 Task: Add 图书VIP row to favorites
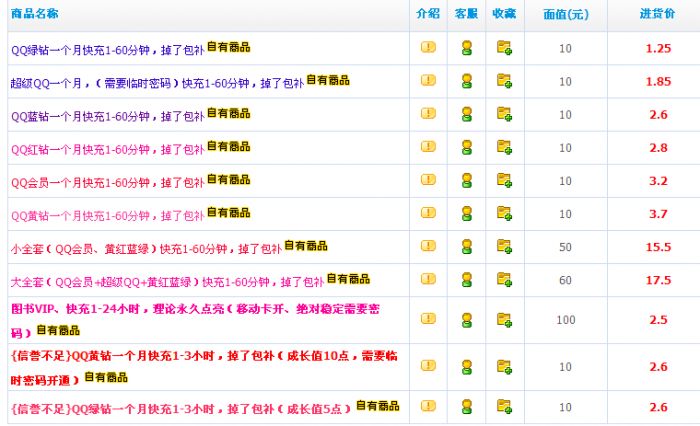coord(504,318)
